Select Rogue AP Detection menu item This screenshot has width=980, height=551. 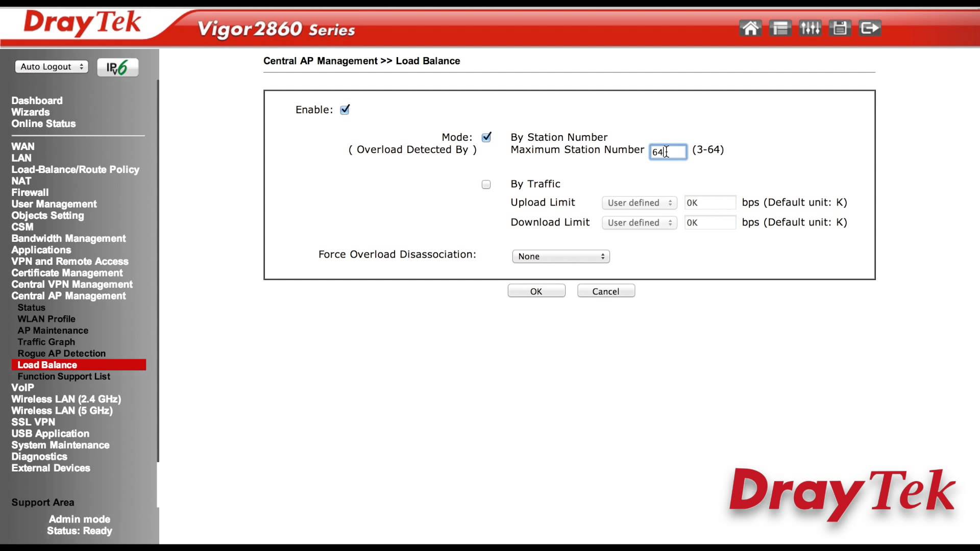(x=61, y=354)
